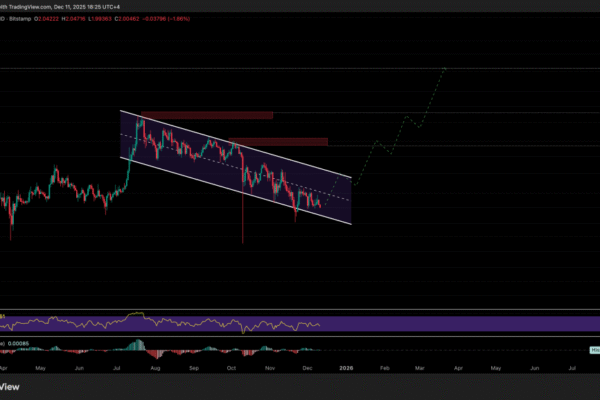Select the upper red supply zone rectangle
600x400 pixels.
pyautogui.click(x=207, y=115)
